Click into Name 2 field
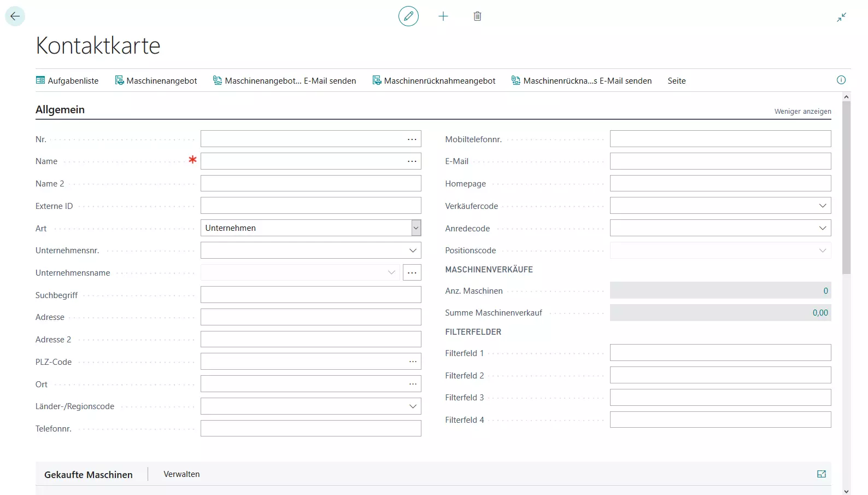The width and height of the screenshot is (868, 495). point(310,183)
